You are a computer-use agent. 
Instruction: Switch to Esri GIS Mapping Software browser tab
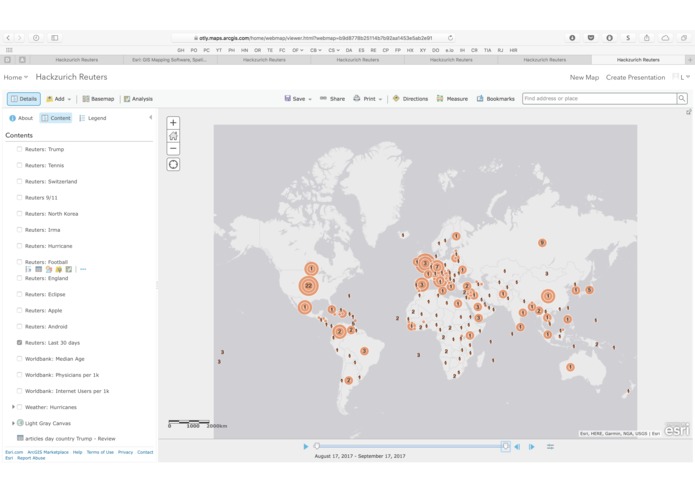point(170,60)
